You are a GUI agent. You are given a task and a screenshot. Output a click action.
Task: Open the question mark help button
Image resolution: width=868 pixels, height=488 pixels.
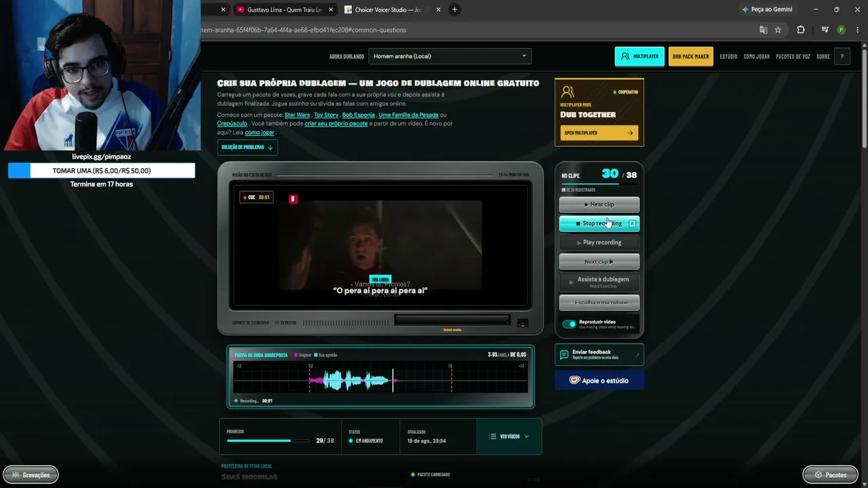[x=842, y=56]
